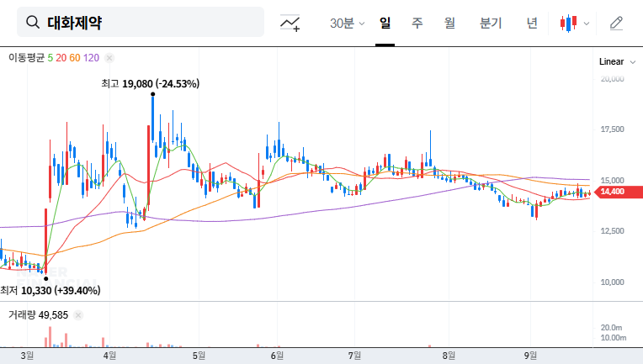This screenshot has width=643, height=364.
Task: Click the search magnifier icon
Action: coord(32,22)
